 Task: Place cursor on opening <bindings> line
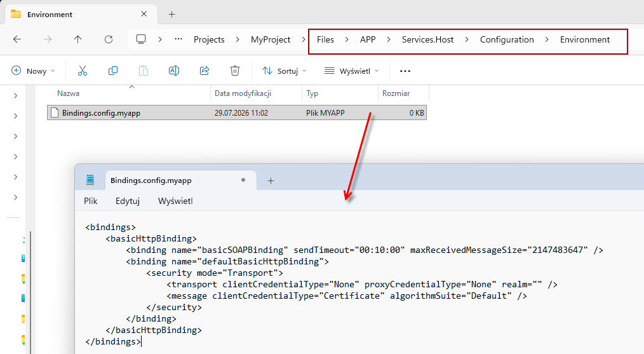[111, 227]
